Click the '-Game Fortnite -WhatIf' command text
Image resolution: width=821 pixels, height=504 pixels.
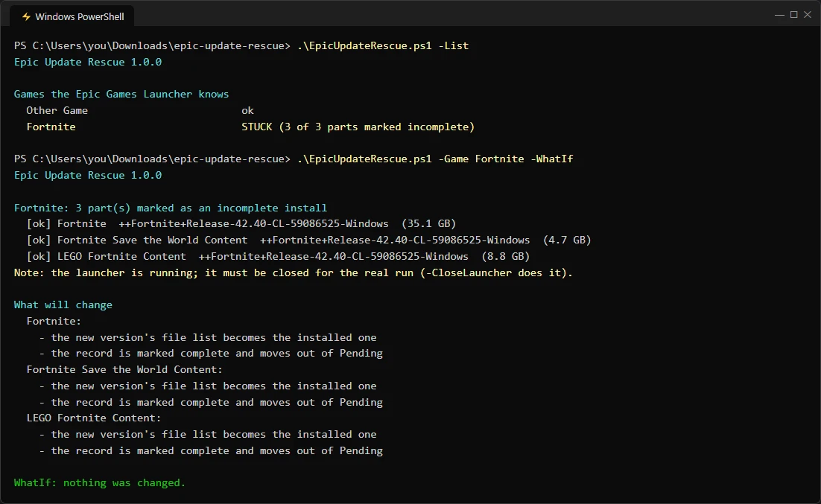tap(506, 159)
